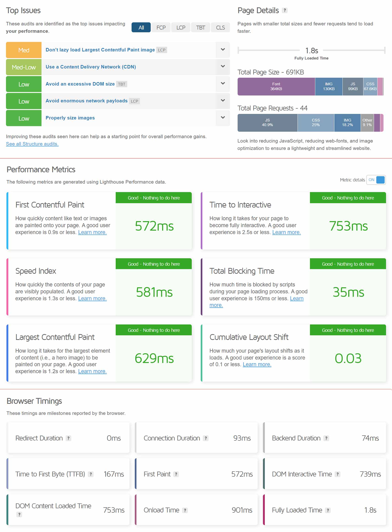Open Fully Loaded Time help icon
Viewport: 392px width, 532px height.
328,510
